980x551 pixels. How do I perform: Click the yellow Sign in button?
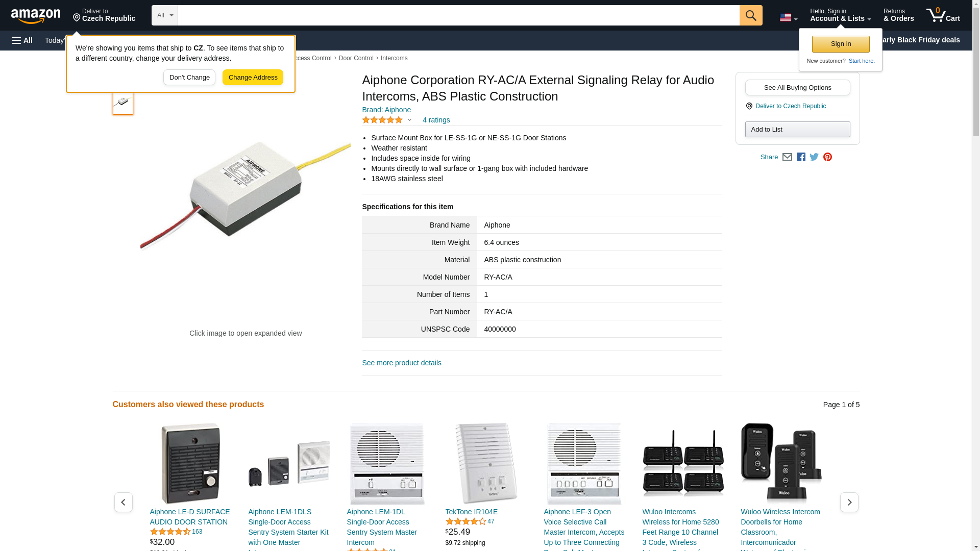(841, 44)
